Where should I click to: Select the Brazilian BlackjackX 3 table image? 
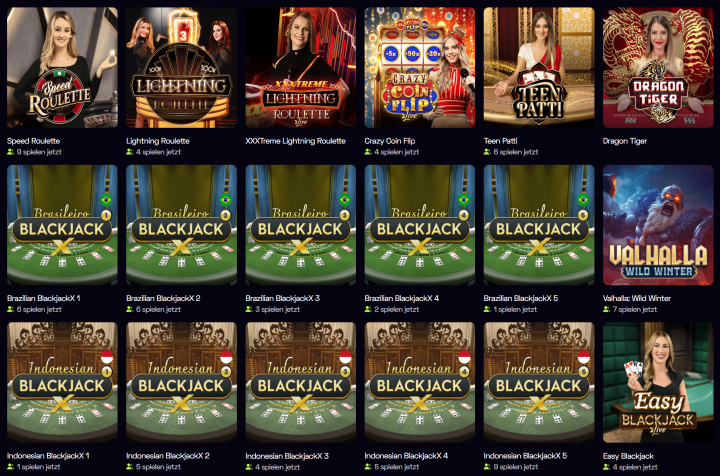point(300,225)
